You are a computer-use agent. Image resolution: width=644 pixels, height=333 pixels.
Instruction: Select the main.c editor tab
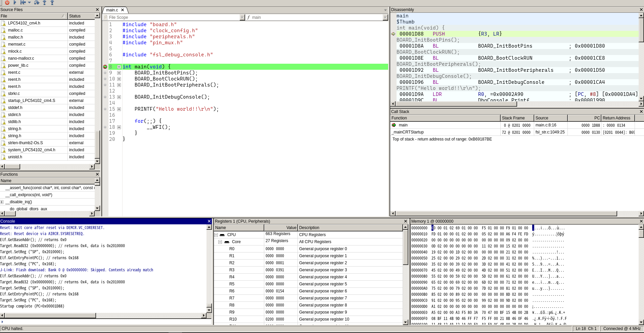click(x=112, y=10)
